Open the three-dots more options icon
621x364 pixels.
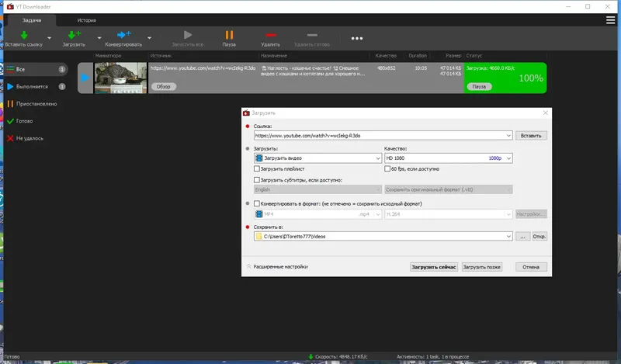click(x=357, y=39)
